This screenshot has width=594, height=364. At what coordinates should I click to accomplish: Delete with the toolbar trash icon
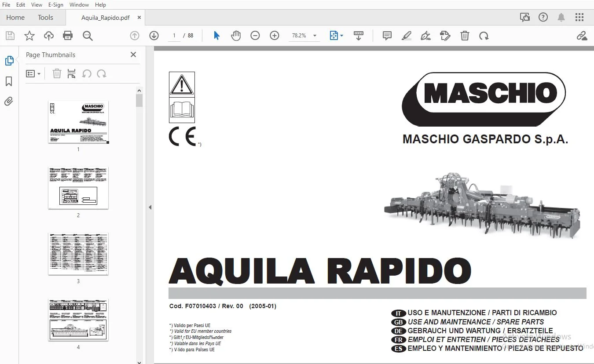point(465,36)
